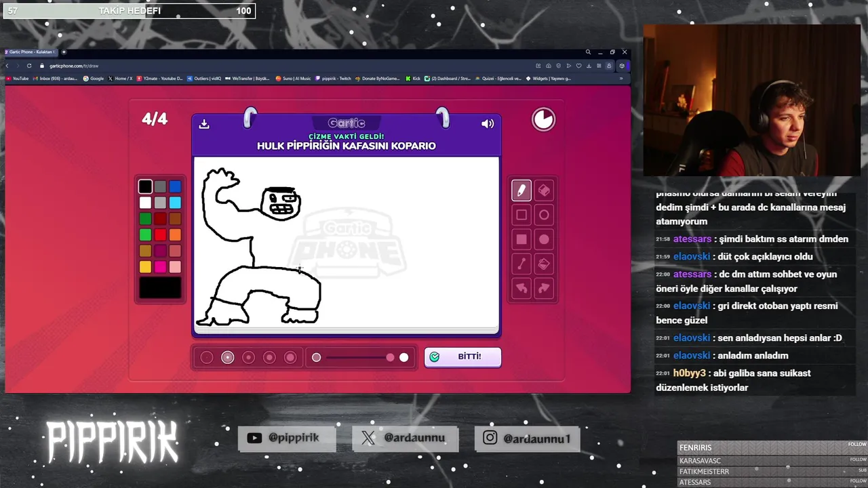Pick the orange color swatch
The image size is (868, 488).
175,235
